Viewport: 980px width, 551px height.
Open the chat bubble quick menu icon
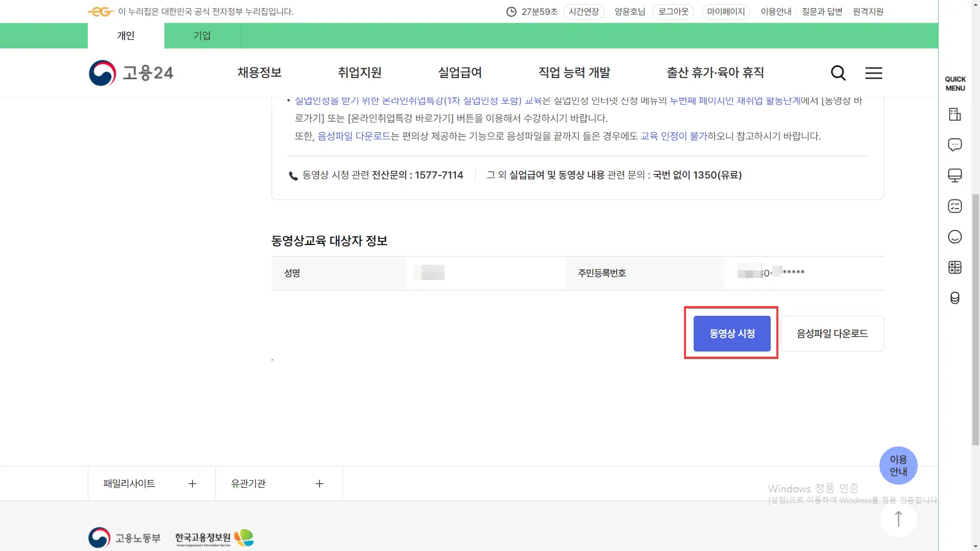[x=954, y=145]
